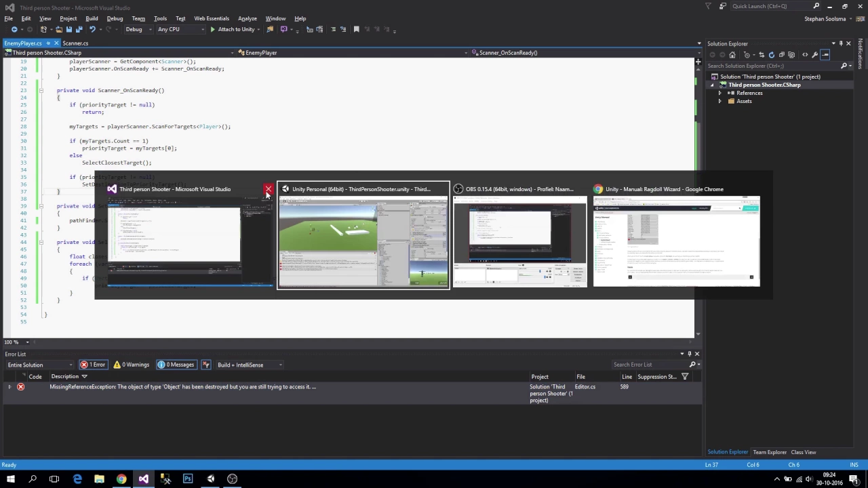Image resolution: width=868 pixels, height=488 pixels.
Task: Open the Analyze menu
Action: coord(248,18)
